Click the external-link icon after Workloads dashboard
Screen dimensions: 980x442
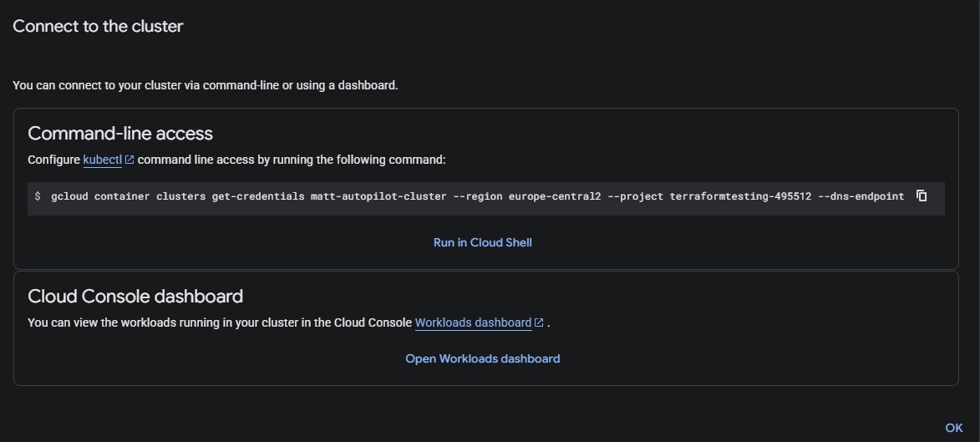click(539, 323)
